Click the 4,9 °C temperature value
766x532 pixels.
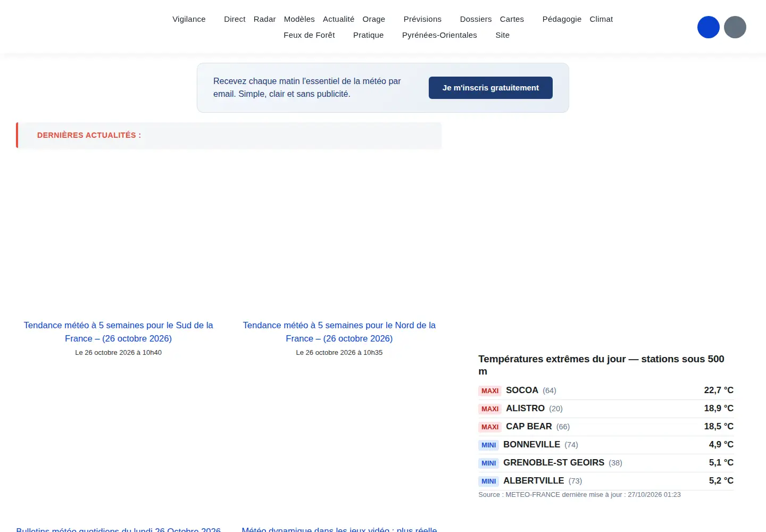(721, 444)
